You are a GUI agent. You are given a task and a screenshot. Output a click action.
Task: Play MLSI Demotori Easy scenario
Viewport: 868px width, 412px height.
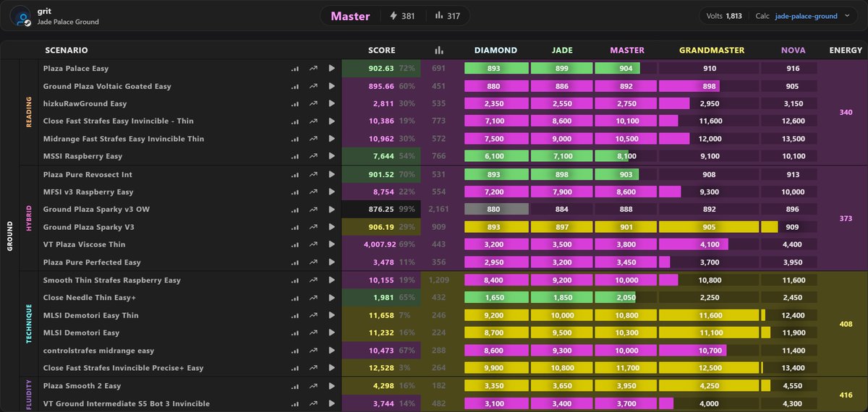tap(332, 332)
